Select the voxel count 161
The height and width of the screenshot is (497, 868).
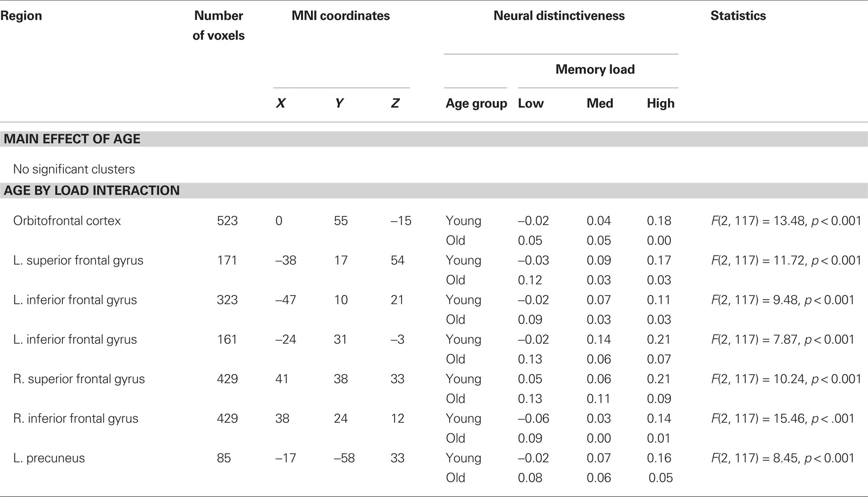227,340
